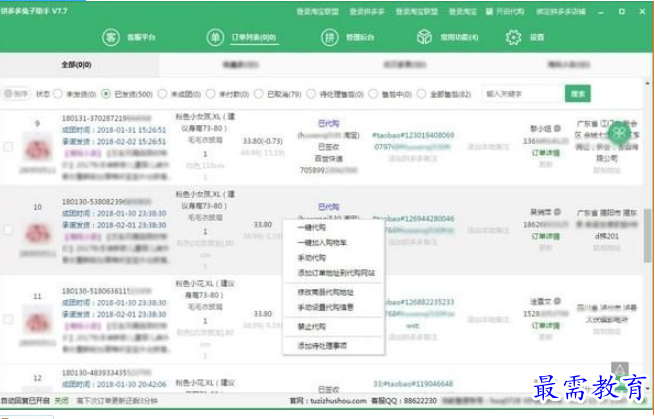Click the 关闭 auto-reply link in status bar
The height and width of the screenshot is (419, 655).
(61, 401)
